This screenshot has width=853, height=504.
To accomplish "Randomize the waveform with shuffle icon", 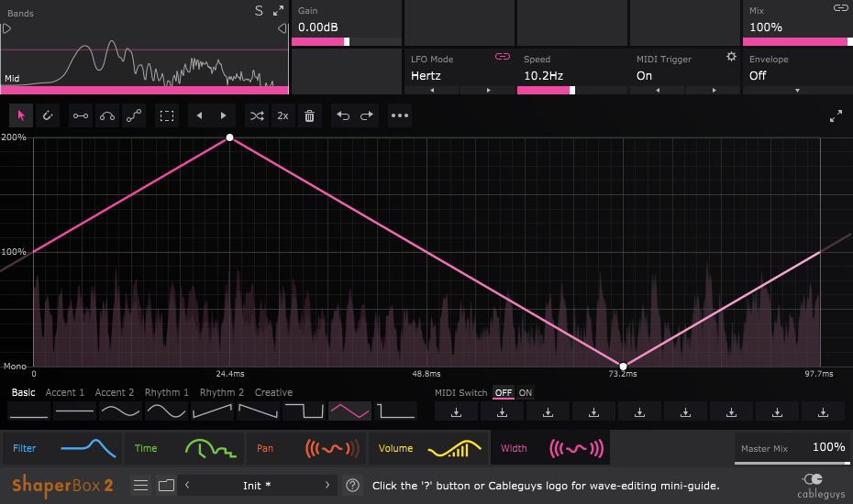I will 257,116.
